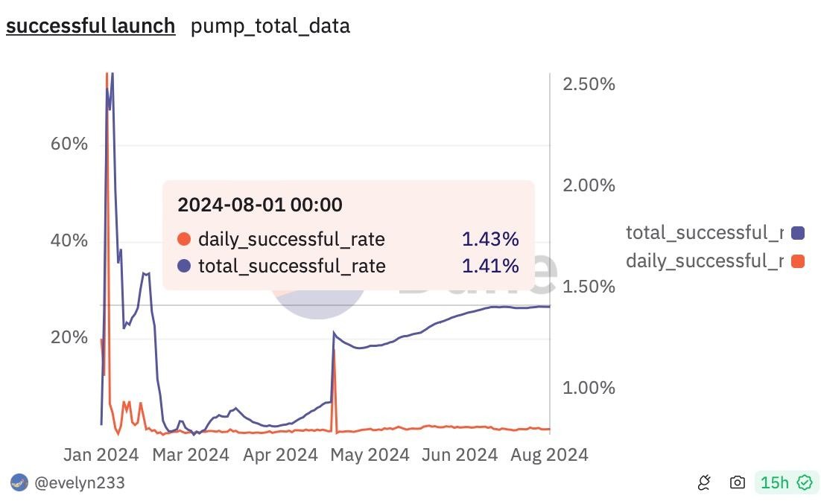The height and width of the screenshot is (504, 821).
Task: Click the 1.00% right axis label
Action: 589,388
